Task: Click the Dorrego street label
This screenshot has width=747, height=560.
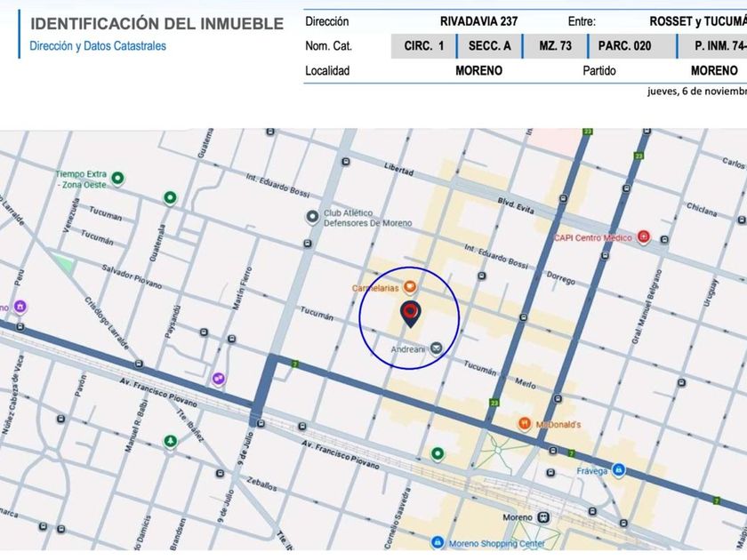Action: tap(561, 277)
